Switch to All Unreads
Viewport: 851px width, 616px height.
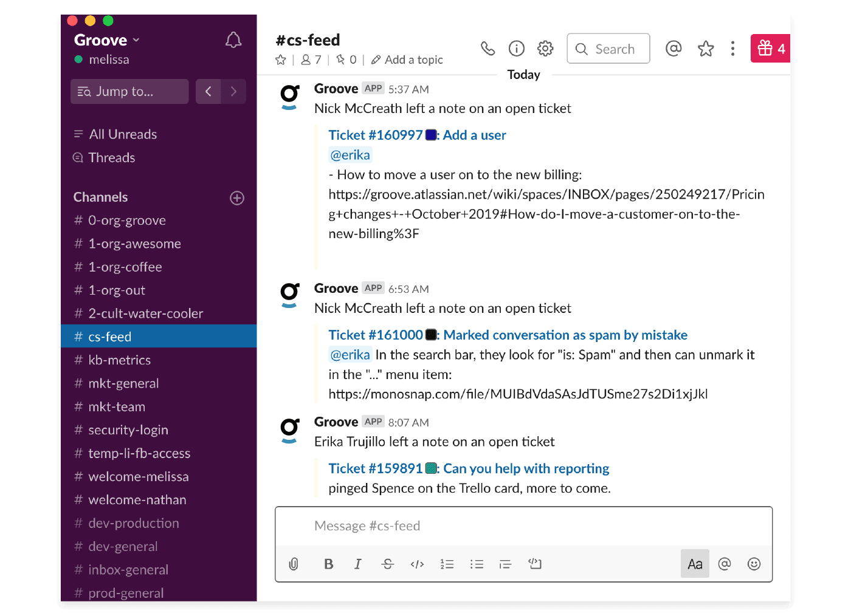click(x=122, y=134)
